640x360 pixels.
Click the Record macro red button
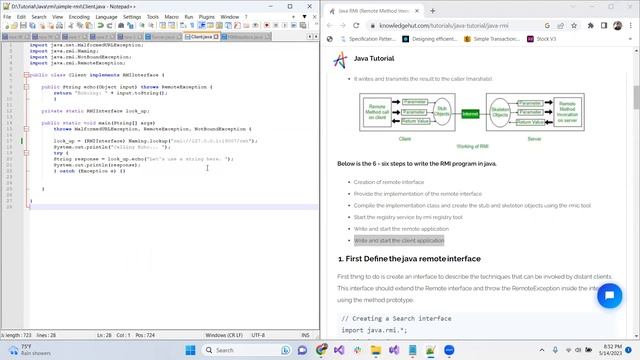[x=266, y=25]
